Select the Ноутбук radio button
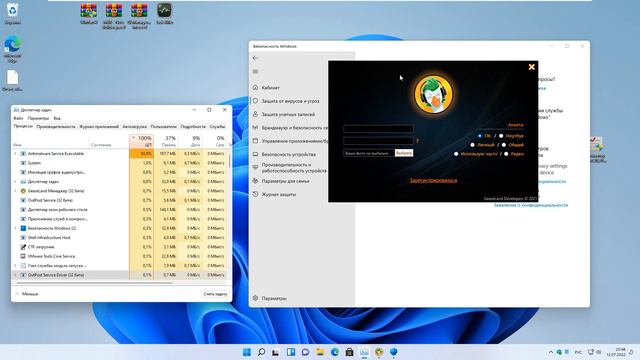This screenshot has height=360, width=640. pos(501,136)
